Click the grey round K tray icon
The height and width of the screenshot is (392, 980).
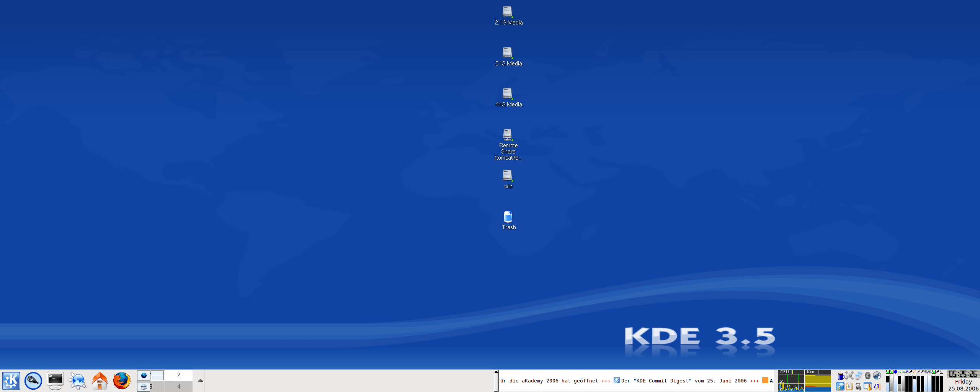point(868,376)
